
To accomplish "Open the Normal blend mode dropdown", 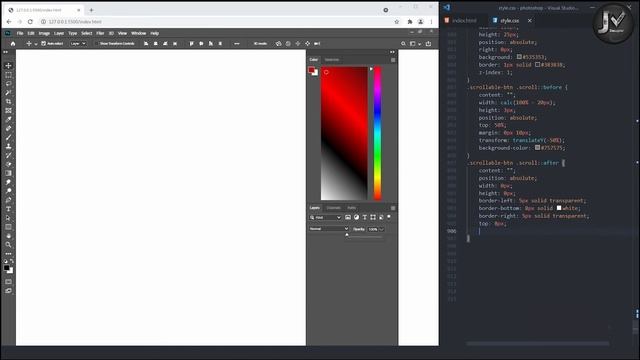I will (329, 229).
